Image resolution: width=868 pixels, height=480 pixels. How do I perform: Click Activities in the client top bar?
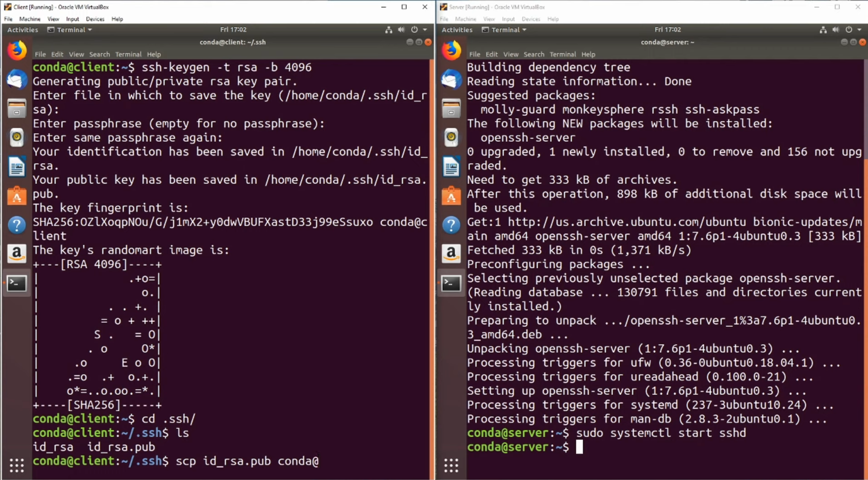click(22, 29)
